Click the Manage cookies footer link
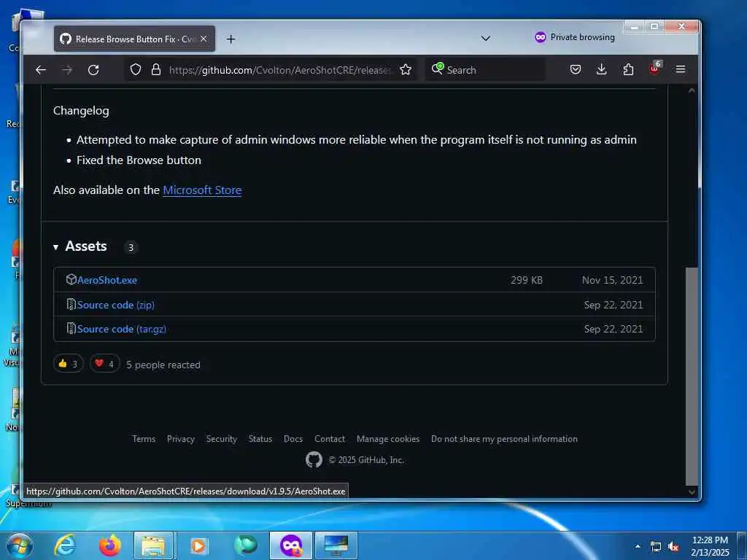Viewport: 747px width, 560px height. (x=388, y=439)
